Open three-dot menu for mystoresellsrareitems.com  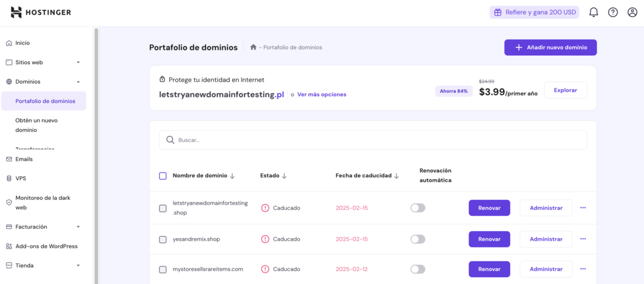tap(583, 269)
